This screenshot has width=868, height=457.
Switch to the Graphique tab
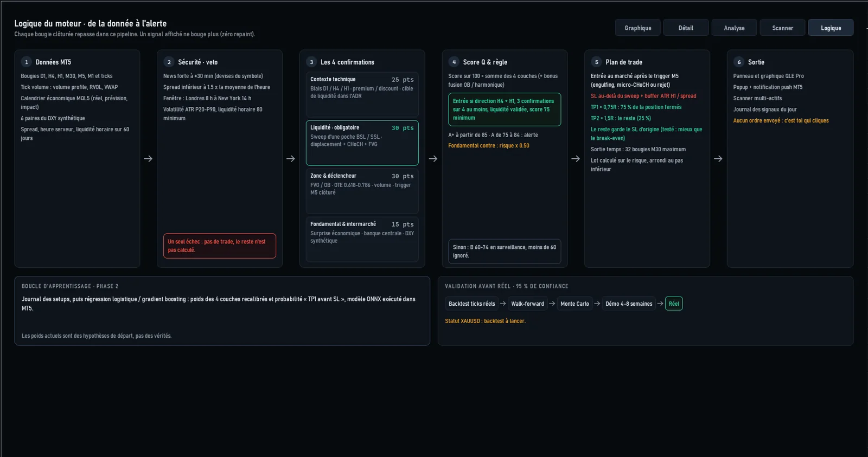[637, 28]
